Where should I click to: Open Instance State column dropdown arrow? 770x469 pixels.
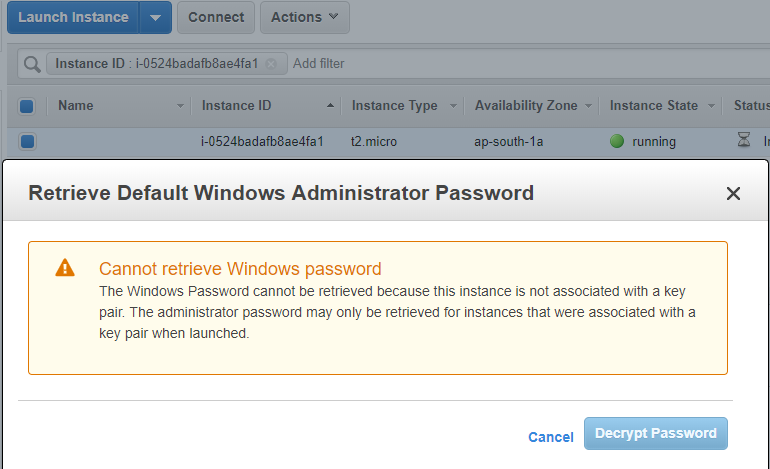point(711,106)
